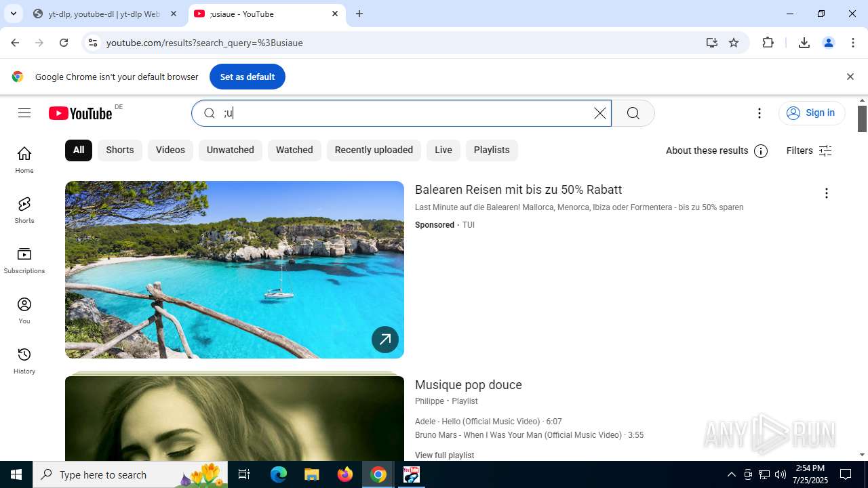This screenshot has width=868, height=488.
Task: Click the ad arrow icon on beach thumbnail
Action: pos(385,340)
